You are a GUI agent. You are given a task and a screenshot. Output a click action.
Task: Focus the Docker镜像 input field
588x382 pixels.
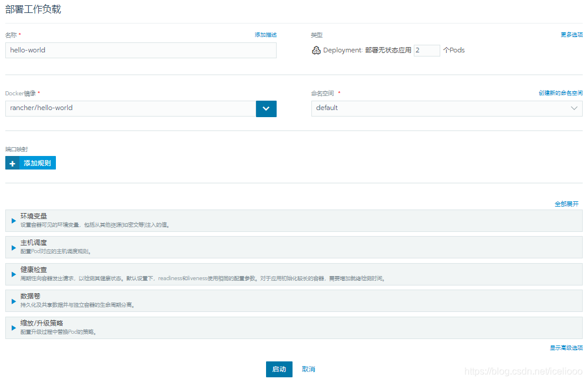[131, 108]
